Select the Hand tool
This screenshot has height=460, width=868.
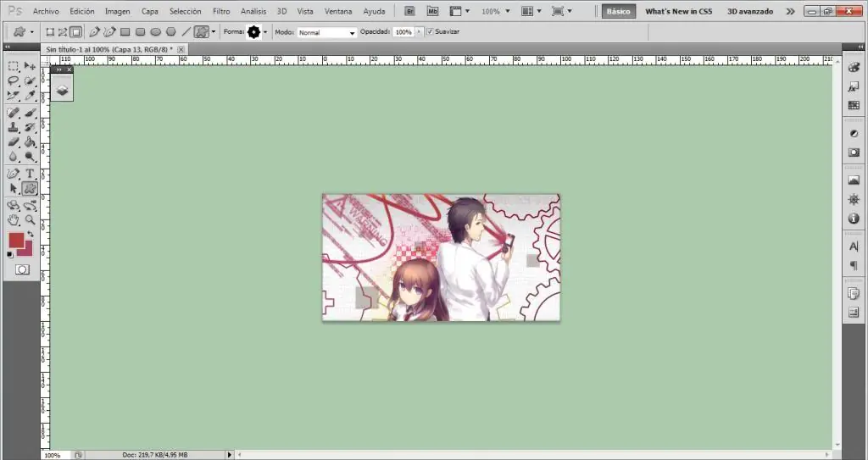(14, 220)
